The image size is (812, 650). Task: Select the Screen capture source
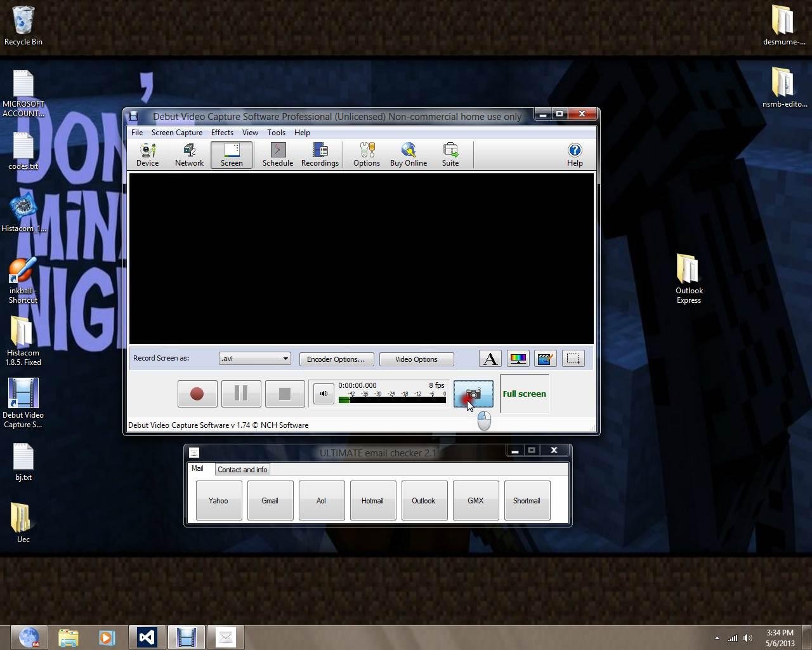click(232, 154)
